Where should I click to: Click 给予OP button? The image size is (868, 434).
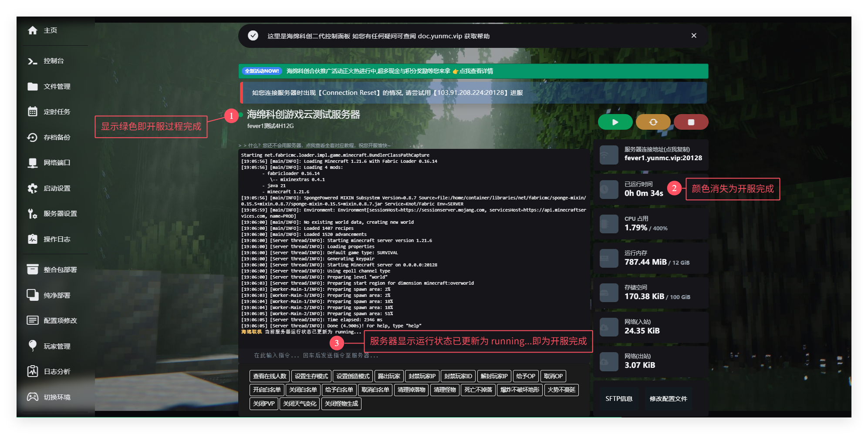click(526, 377)
